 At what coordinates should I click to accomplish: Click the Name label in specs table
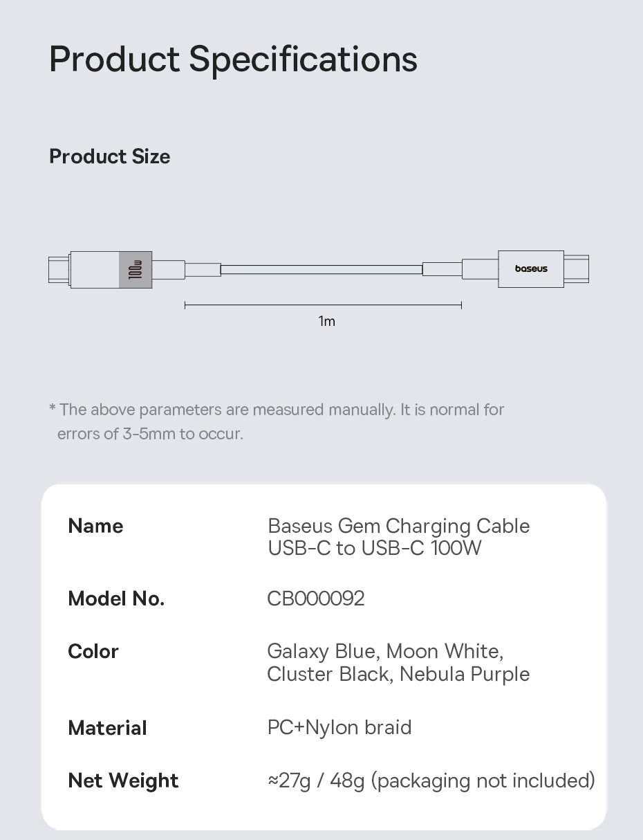click(95, 526)
